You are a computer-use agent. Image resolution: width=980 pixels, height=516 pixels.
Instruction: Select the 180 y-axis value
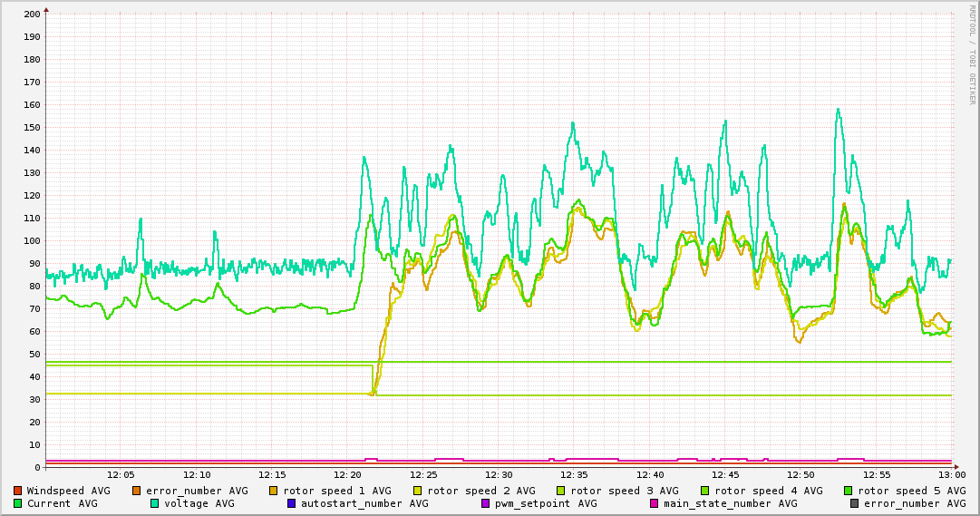click(x=33, y=60)
